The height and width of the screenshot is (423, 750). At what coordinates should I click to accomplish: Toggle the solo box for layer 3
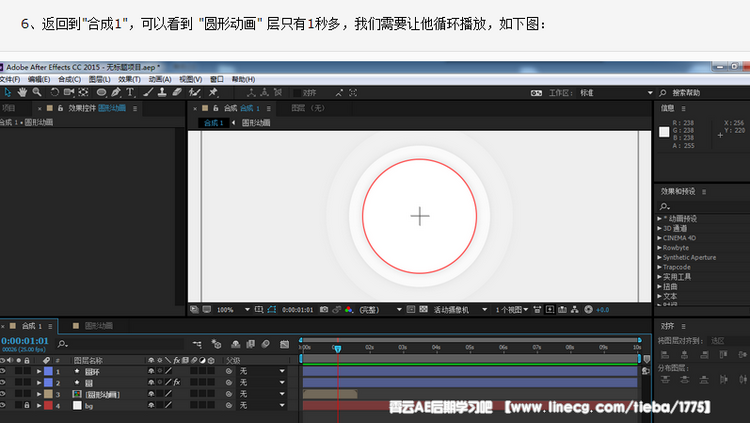pos(19,394)
